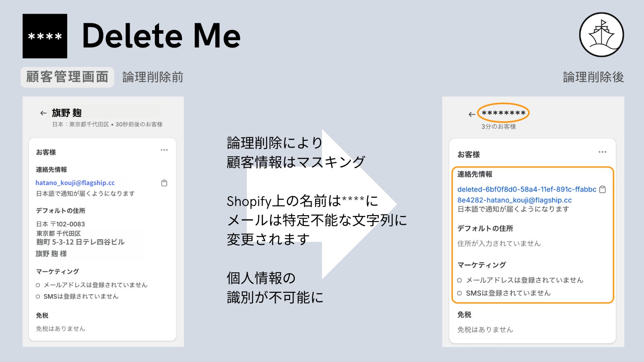Viewport: 644px width, 362px height.
Task: Copy the hatano_kouji@flagship.cc email with clipboard icon
Action: 164,183
